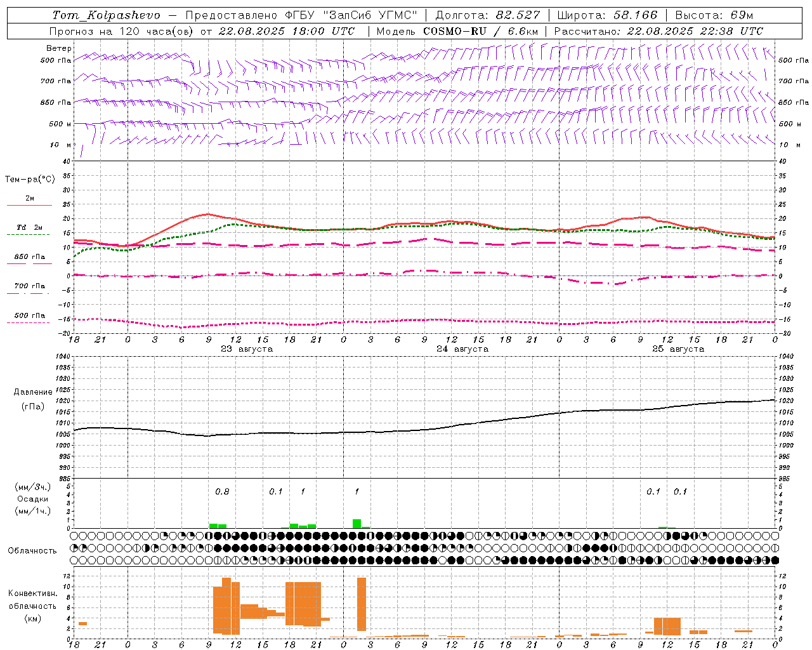This screenshot has height=650, width=812.
Task: Click the 700 гПа temperature legend entry
Action: [30, 286]
